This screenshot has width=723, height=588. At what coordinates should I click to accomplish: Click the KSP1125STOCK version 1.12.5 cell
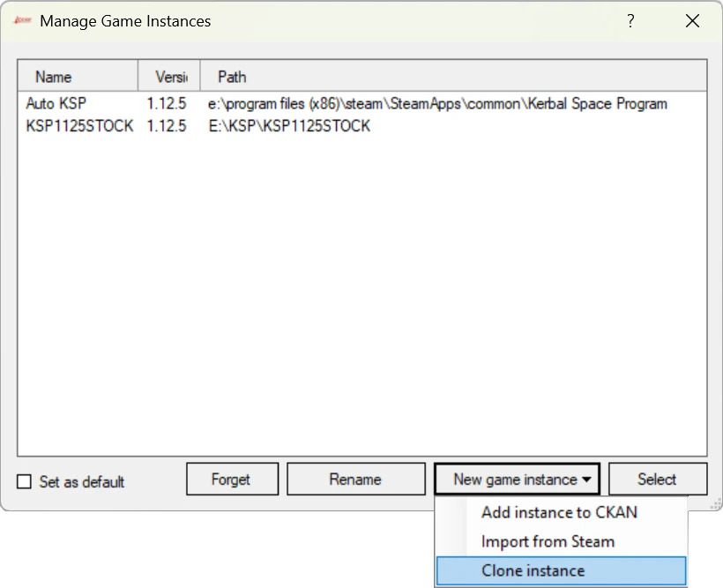pyautogui.click(x=167, y=125)
